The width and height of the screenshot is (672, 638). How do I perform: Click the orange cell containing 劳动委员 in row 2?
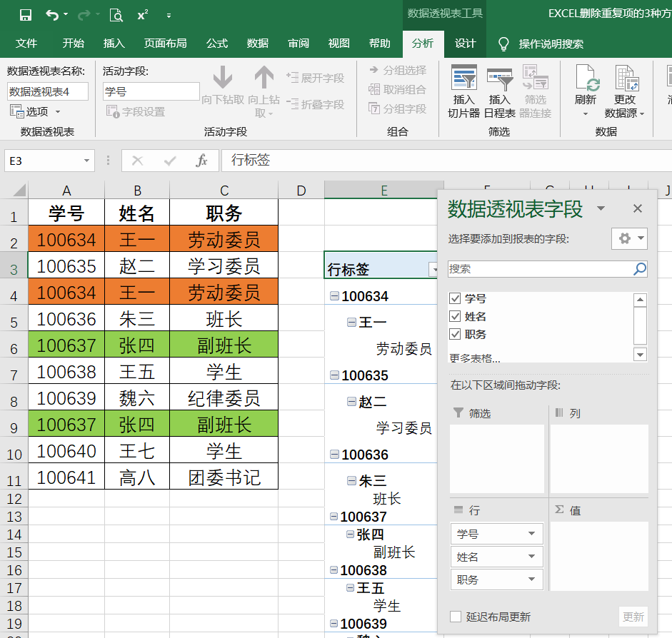[224, 238]
